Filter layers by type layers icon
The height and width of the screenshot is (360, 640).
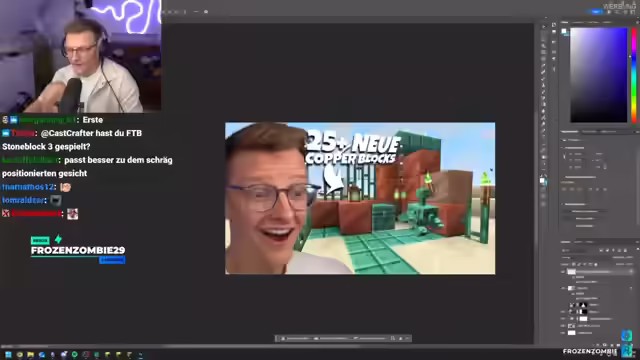coord(613,250)
